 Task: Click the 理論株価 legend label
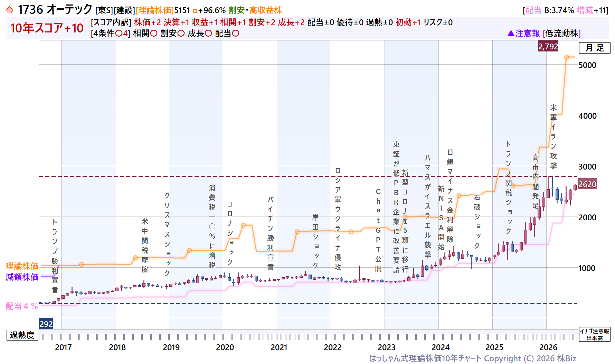click(x=22, y=266)
